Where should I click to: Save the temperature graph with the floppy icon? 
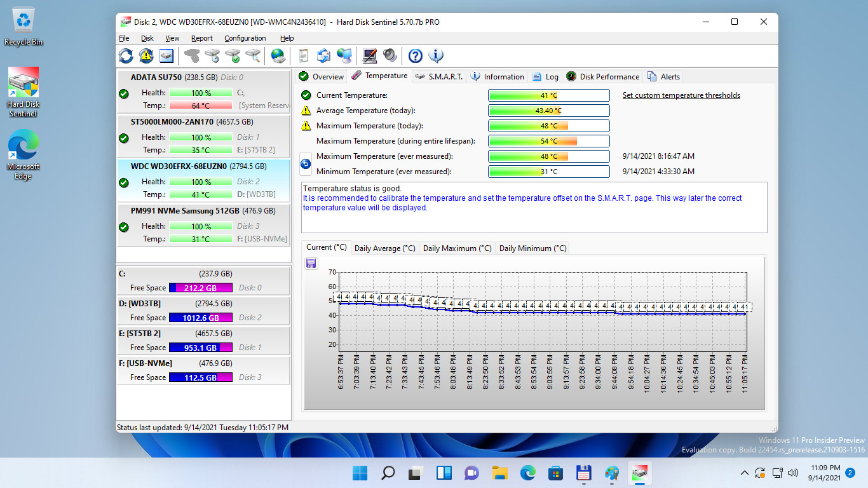[311, 263]
